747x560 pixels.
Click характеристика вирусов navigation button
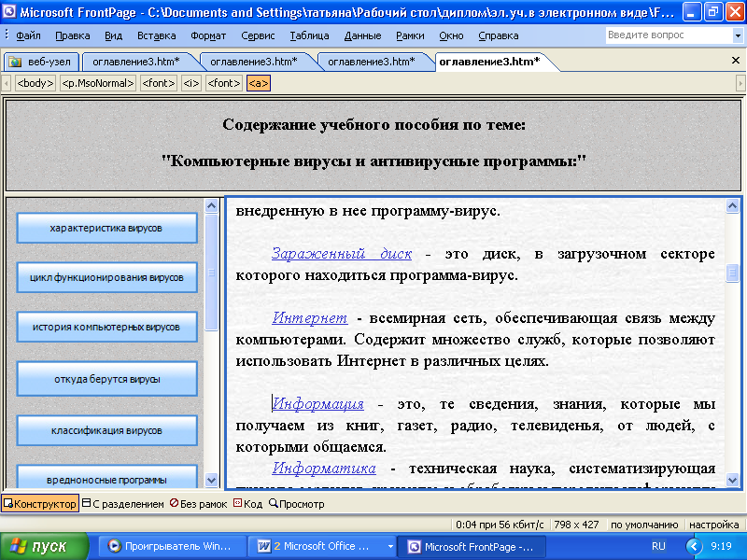[x=106, y=228]
